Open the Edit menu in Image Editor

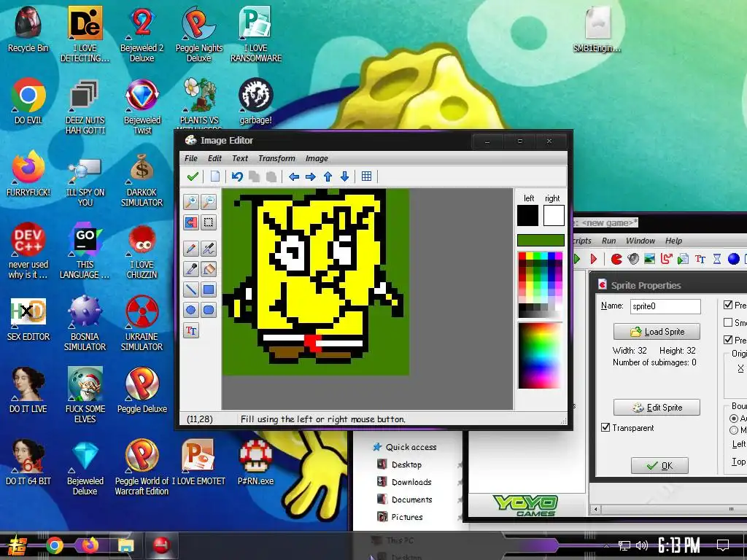coord(215,158)
